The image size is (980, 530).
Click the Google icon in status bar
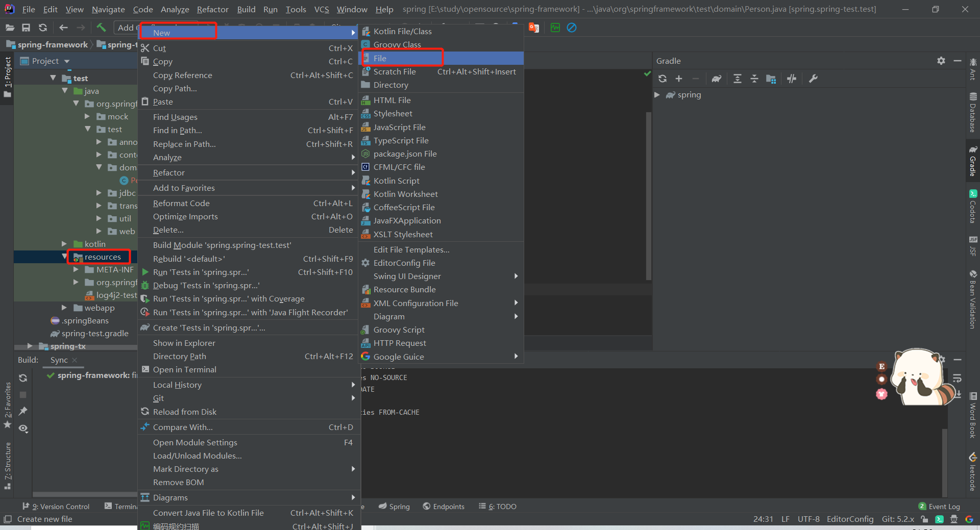click(969, 519)
